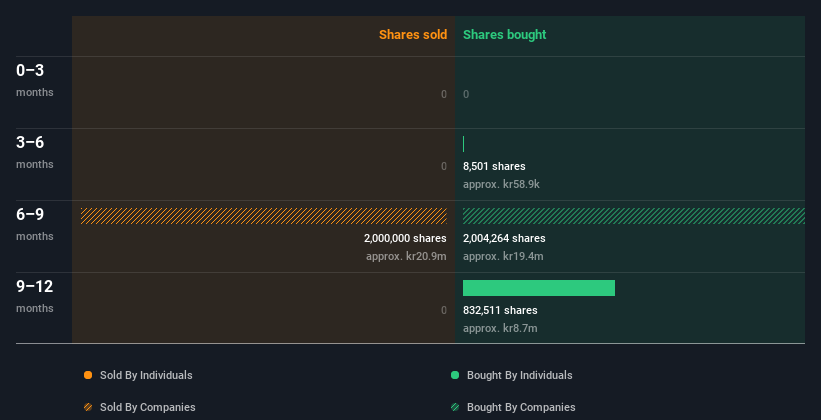Click the green hatched 6–9 months bought bar
Image resolution: width=821 pixels, height=420 pixels.
(x=634, y=216)
